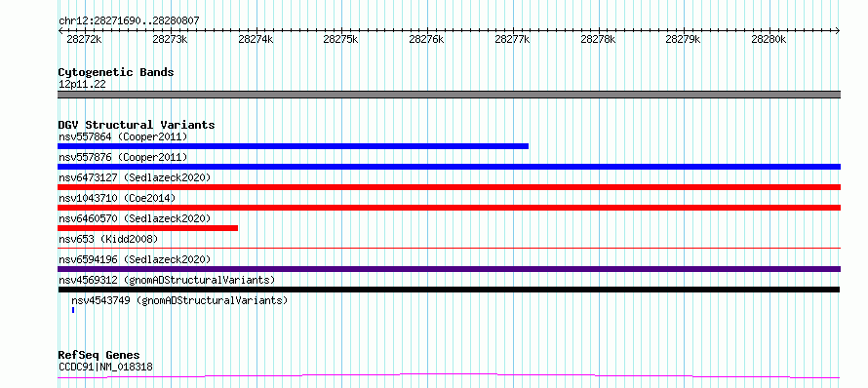868x388 pixels.
Task: Click the 28276k ruler position
Action: click(x=426, y=39)
